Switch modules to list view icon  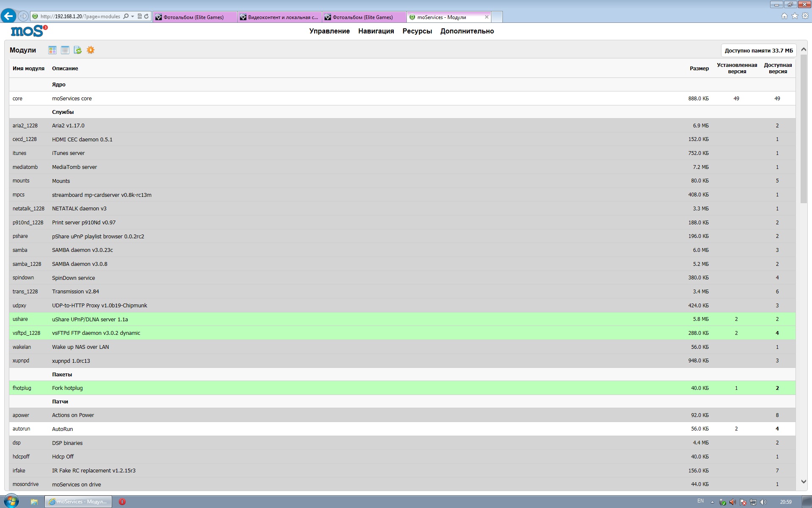pyautogui.click(x=65, y=50)
